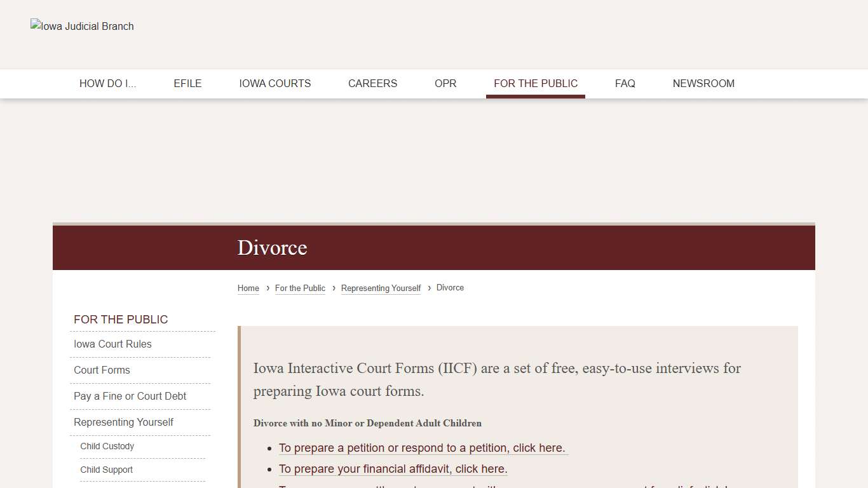Visit the NEWSROOM section
The image size is (868, 488).
(703, 83)
